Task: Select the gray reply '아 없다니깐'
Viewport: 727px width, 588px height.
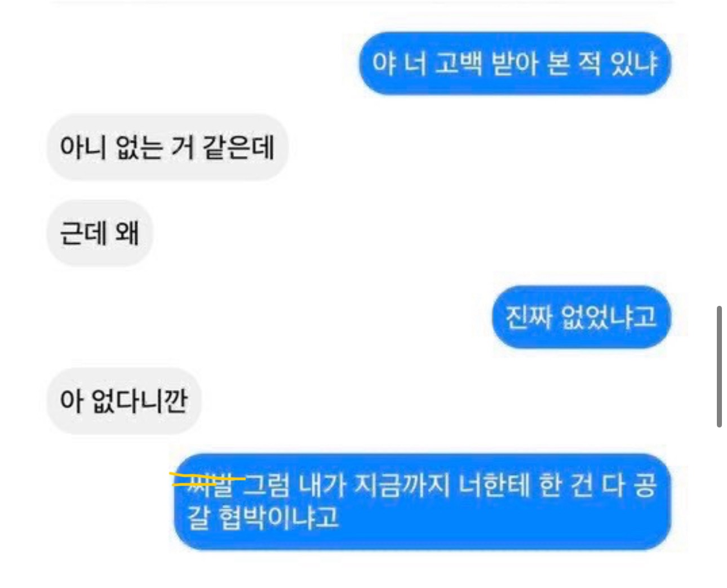Action: pyautogui.click(x=124, y=401)
